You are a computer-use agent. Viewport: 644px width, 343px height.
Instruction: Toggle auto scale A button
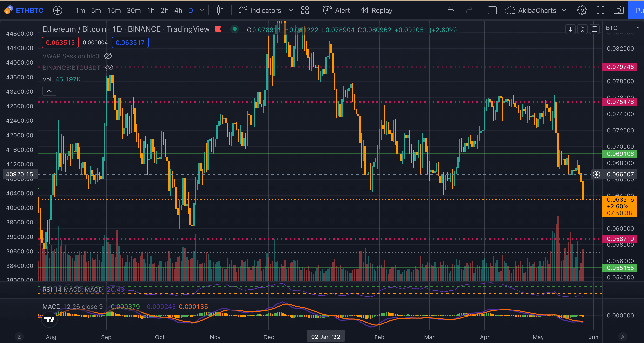click(623, 337)
